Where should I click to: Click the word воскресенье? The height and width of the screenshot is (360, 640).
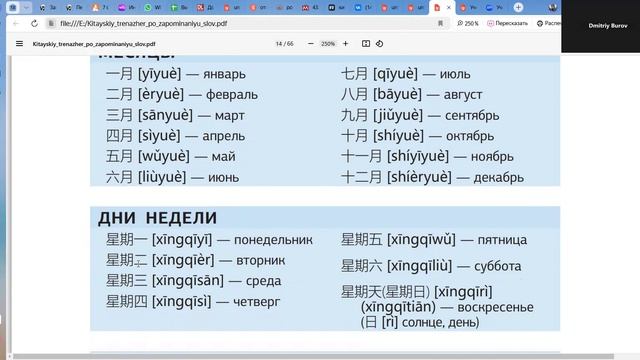pos(495,307)
